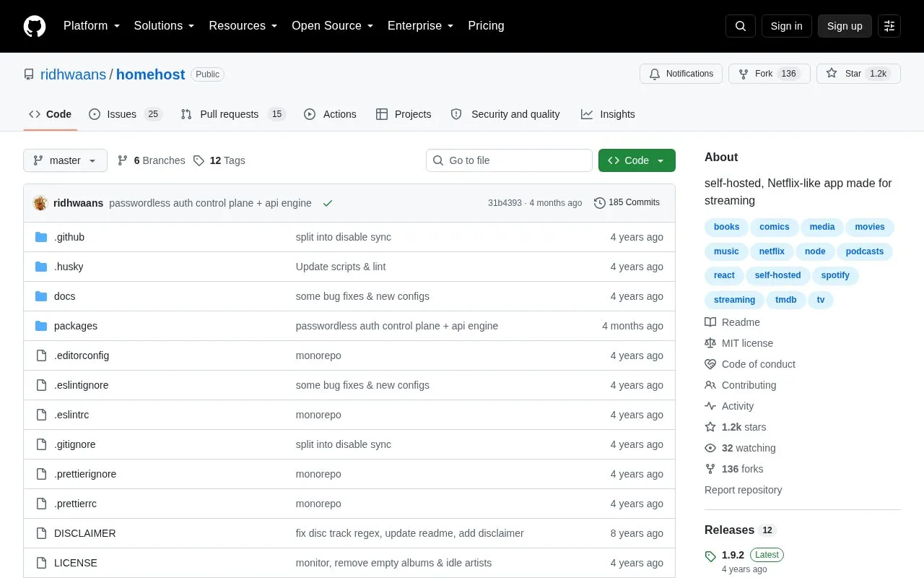Click the Sign in link
924x578 pixels.
[x=786, y=26]
